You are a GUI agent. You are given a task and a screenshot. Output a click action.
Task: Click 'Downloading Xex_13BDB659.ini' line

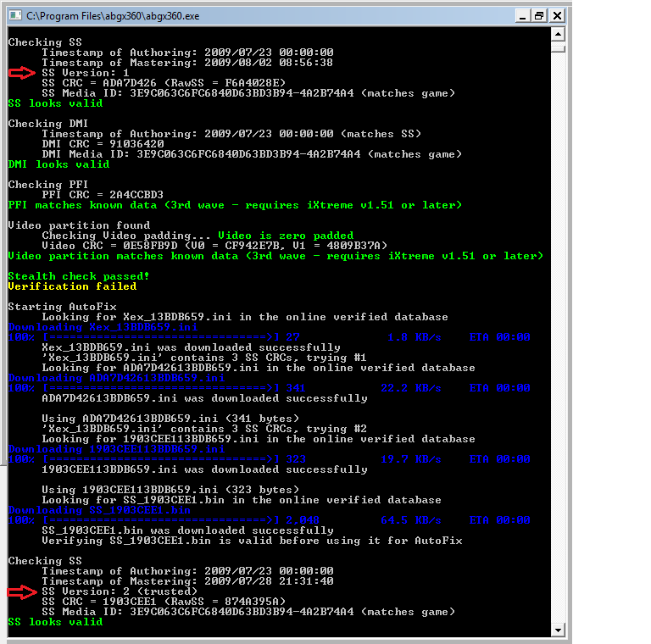(x=103, y=327)
